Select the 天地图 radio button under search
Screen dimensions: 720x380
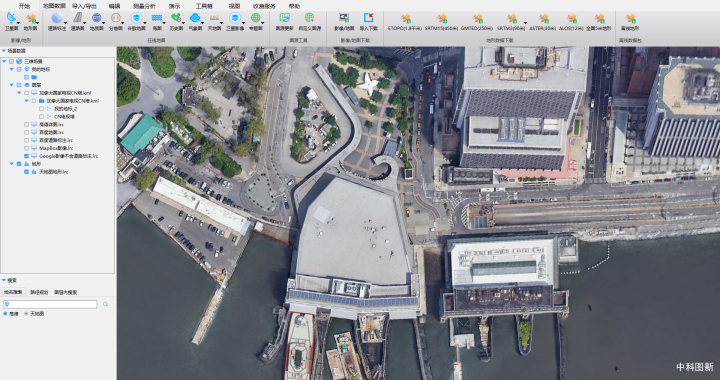click(26, 314)
